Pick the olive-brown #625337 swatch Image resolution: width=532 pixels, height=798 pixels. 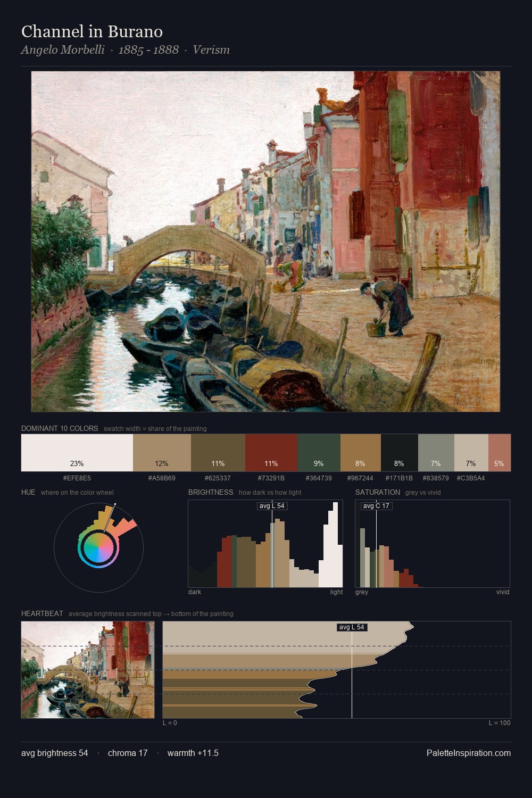[x=218, y=453]
